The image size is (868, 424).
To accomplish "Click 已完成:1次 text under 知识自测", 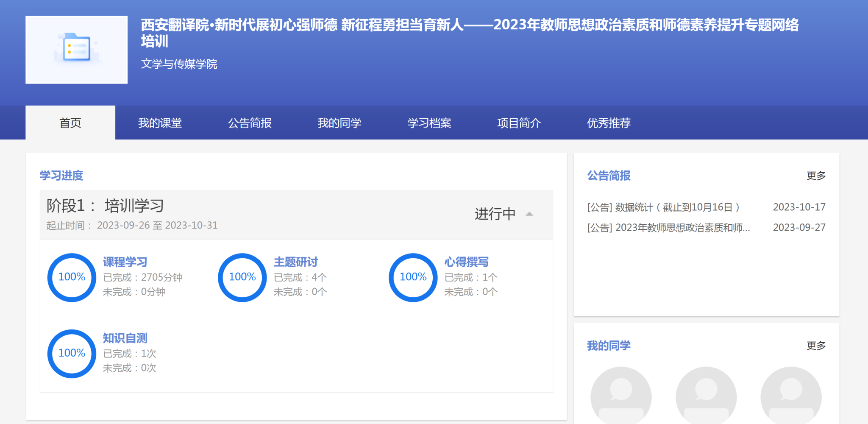I will [130, 353].
